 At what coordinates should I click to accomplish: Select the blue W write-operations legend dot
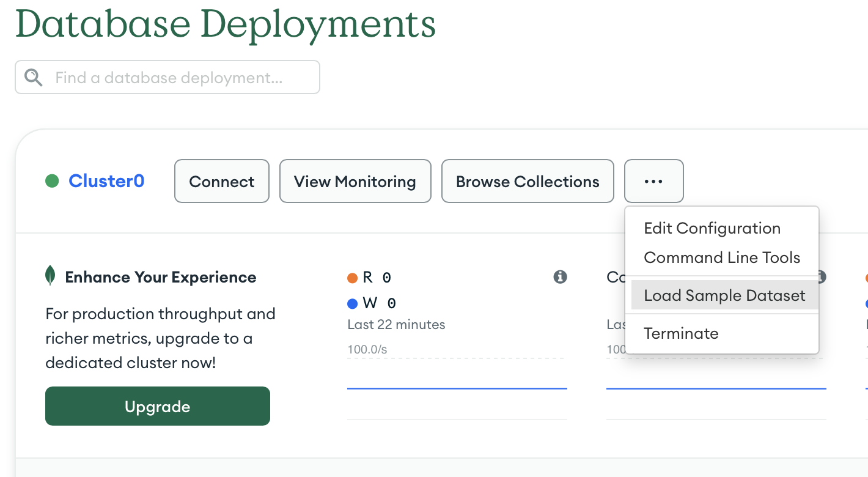click(352, 303)
